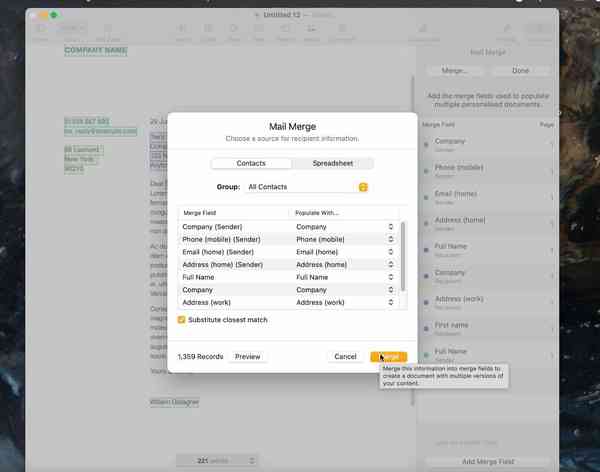Screen dimensions: 600x472
Task: Open the All Contacts group dropdown
Action: point(307,187)
